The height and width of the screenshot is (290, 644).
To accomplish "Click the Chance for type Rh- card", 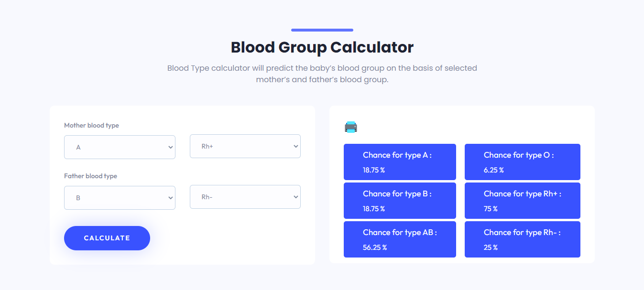I will pyautogui.click(x=523, y=239).
